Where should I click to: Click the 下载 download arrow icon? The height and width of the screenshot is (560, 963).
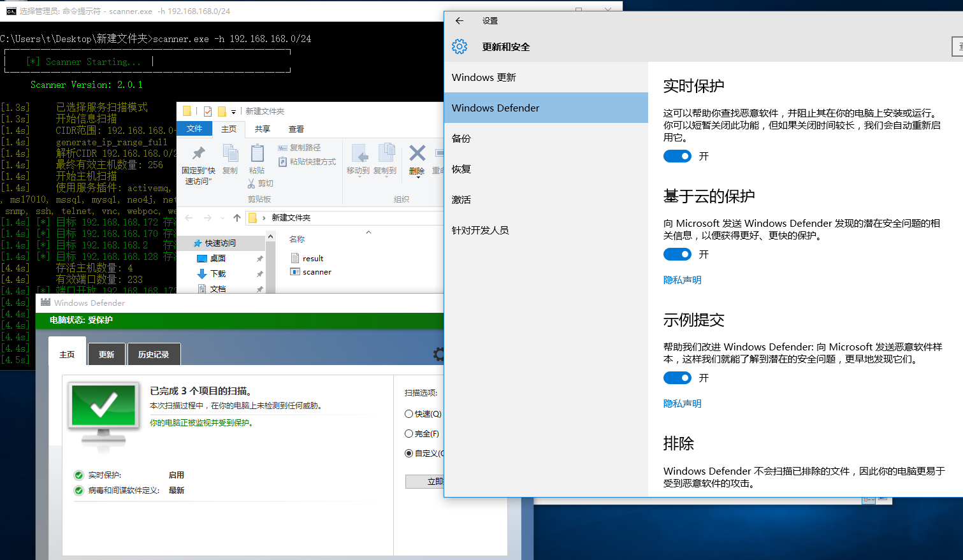click(202, 273)
